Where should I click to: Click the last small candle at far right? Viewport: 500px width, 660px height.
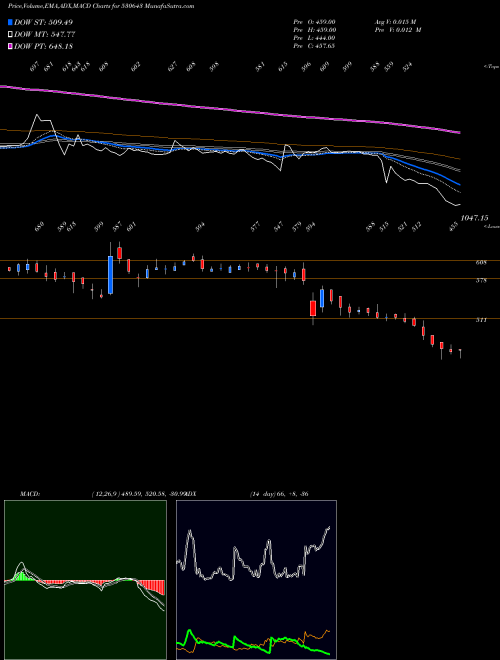460,350
